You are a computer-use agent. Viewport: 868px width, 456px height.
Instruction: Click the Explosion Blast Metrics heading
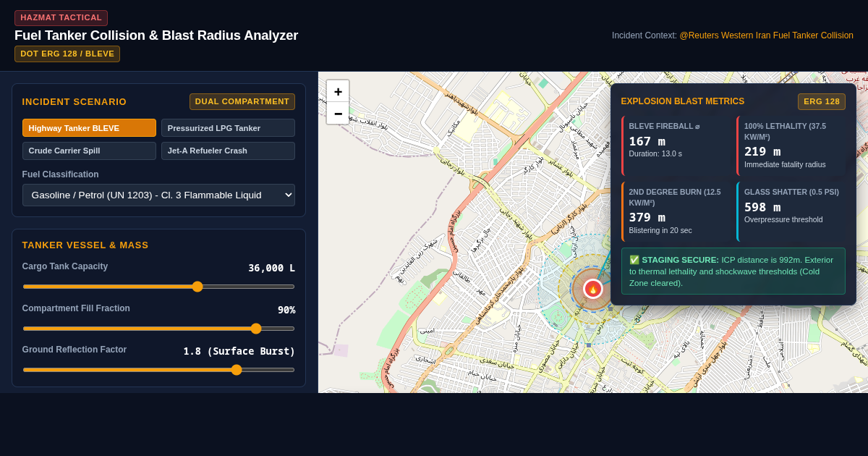pyautogui.click(x=682, y=101)
